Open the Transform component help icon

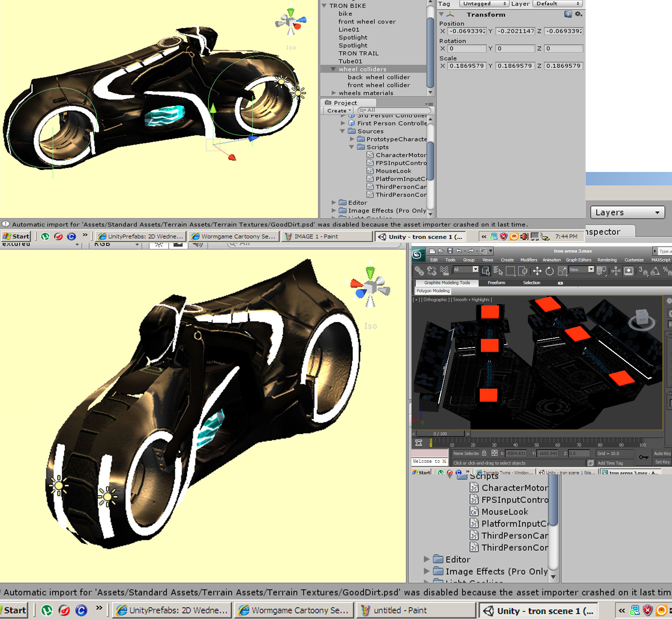pyautogui.click(x=568, y=14)
